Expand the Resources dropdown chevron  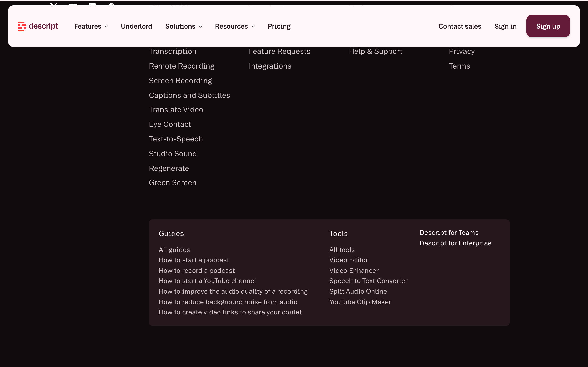pos(253,27)
